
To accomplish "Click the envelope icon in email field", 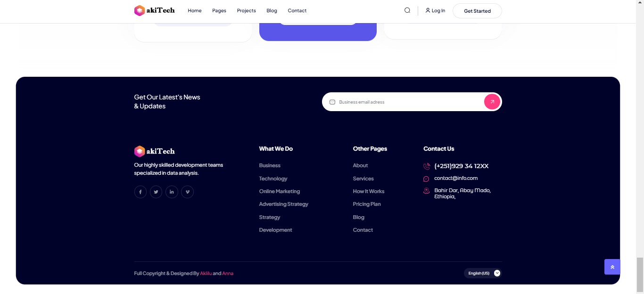I will 332,102.
